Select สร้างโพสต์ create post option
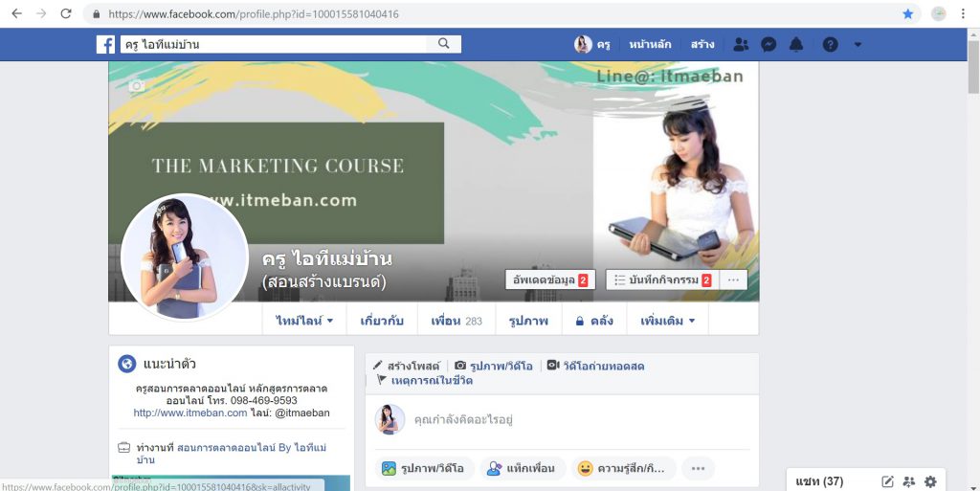The height and width of the screenshot is (491, 980). point(407,366)
